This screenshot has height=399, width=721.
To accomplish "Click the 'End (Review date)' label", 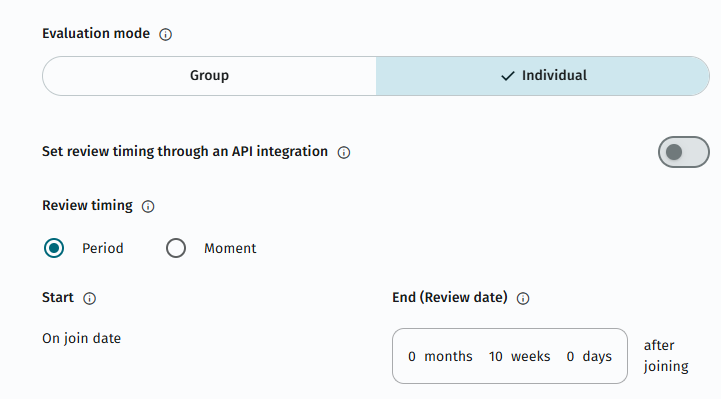I will 450,297.
